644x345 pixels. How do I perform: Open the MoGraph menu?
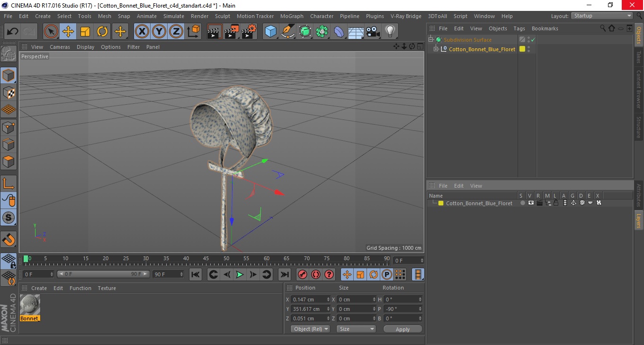click(x=292, y=16)
